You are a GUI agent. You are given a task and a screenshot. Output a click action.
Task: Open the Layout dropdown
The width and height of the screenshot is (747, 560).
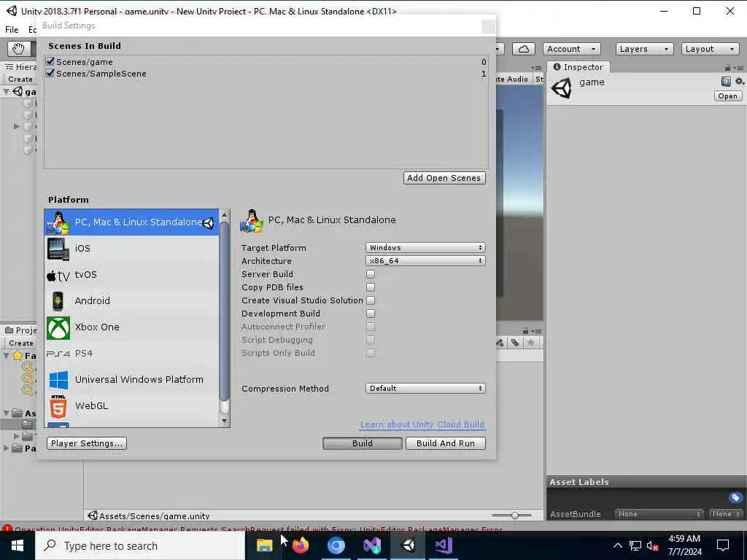point(710,49)
